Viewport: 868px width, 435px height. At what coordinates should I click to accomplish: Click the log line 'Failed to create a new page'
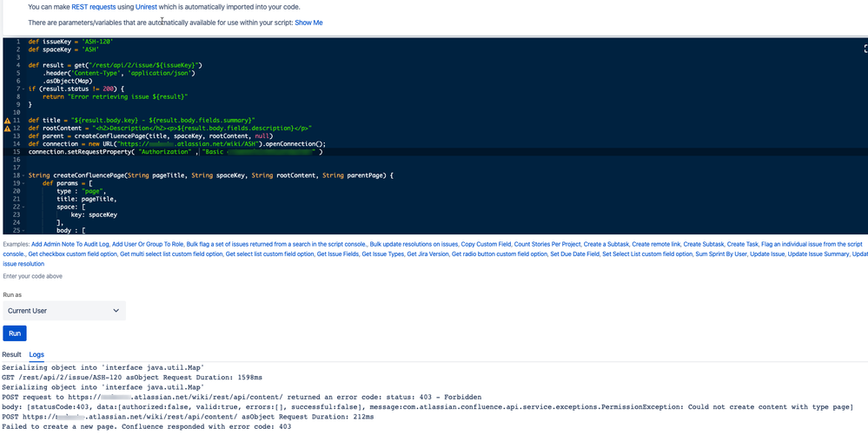[146, 426]
